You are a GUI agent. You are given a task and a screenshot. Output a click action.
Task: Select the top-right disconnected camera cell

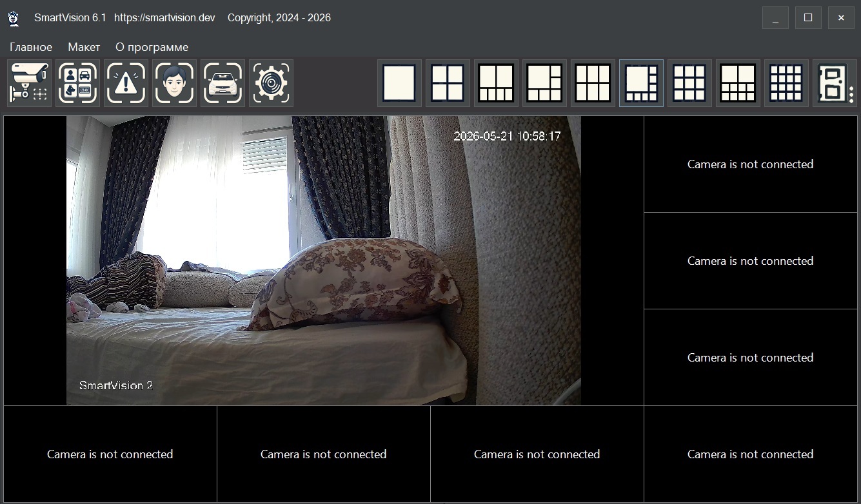pyautogui.click(x=751, y=164)
